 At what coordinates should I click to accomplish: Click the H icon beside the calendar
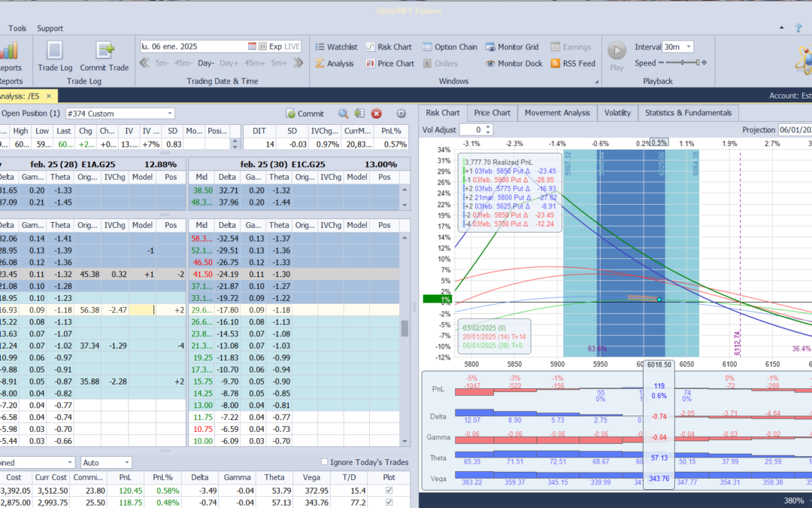pyautogui.click(x=262, y=46)
